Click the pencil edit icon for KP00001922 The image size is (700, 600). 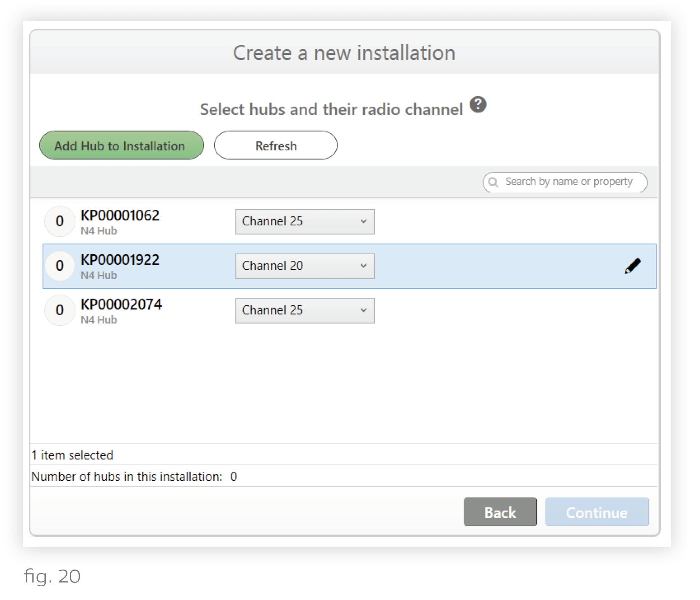633,266
